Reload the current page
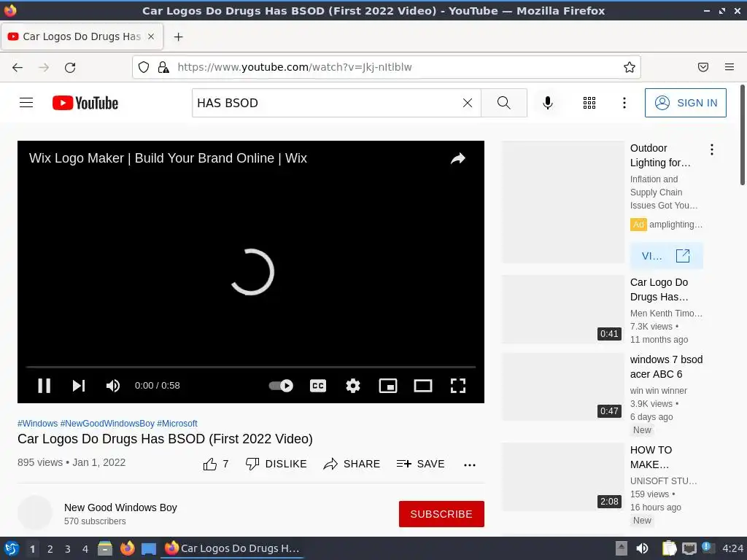Screen dimensions: 747x560 point(70,67)
